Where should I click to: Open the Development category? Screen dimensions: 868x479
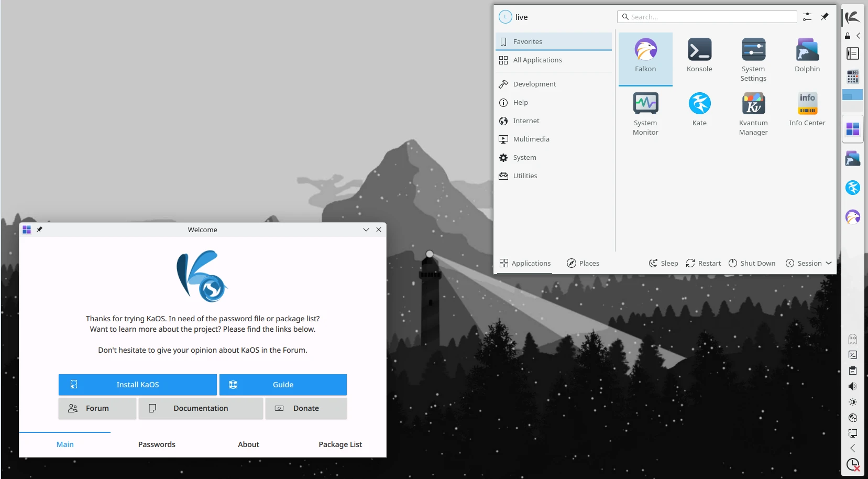tap(534, 84)
